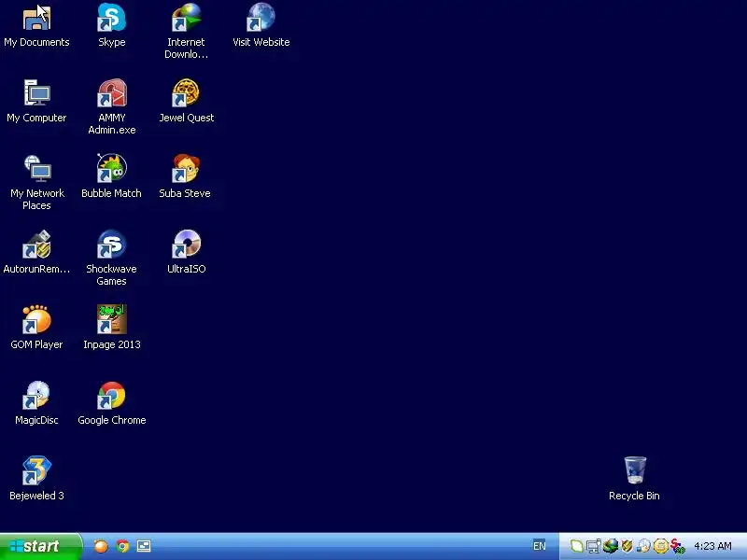Click the MagicDisc tray icon

[x=643, y=546]
